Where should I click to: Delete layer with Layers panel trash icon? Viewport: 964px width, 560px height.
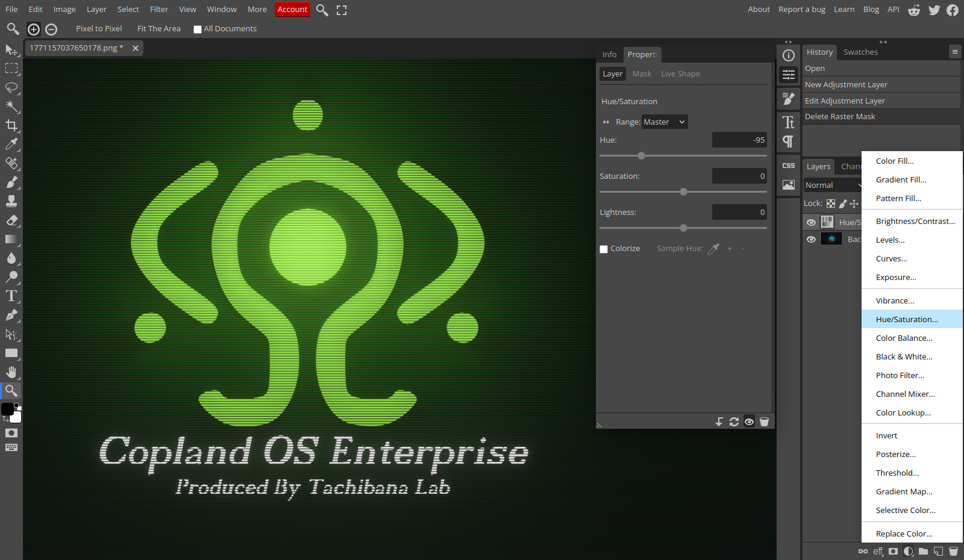(953, 551)
